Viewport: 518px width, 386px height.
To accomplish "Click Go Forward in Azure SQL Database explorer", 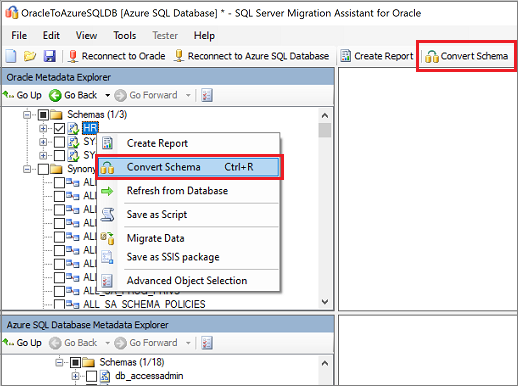I will (146, 343).
